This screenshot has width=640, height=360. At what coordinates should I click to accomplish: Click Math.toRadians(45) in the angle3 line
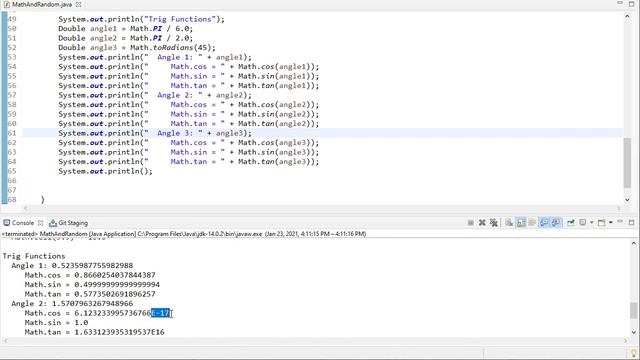[171, 47]
